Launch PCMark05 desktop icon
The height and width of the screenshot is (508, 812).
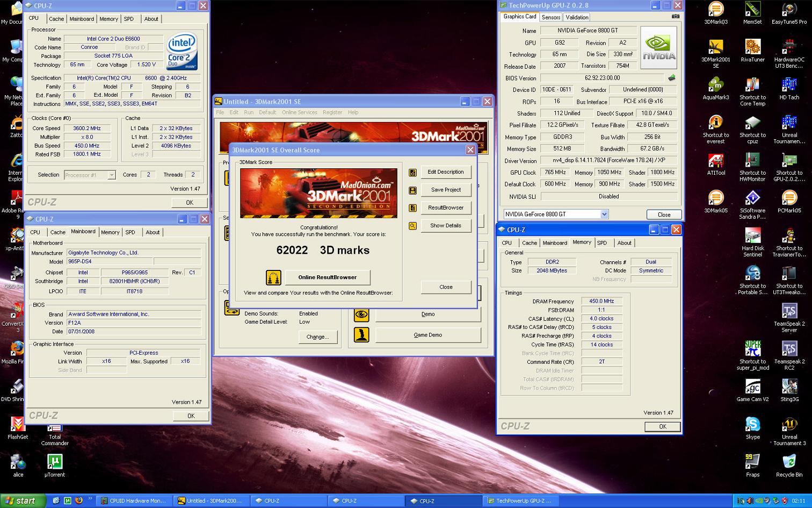(789, 202)
